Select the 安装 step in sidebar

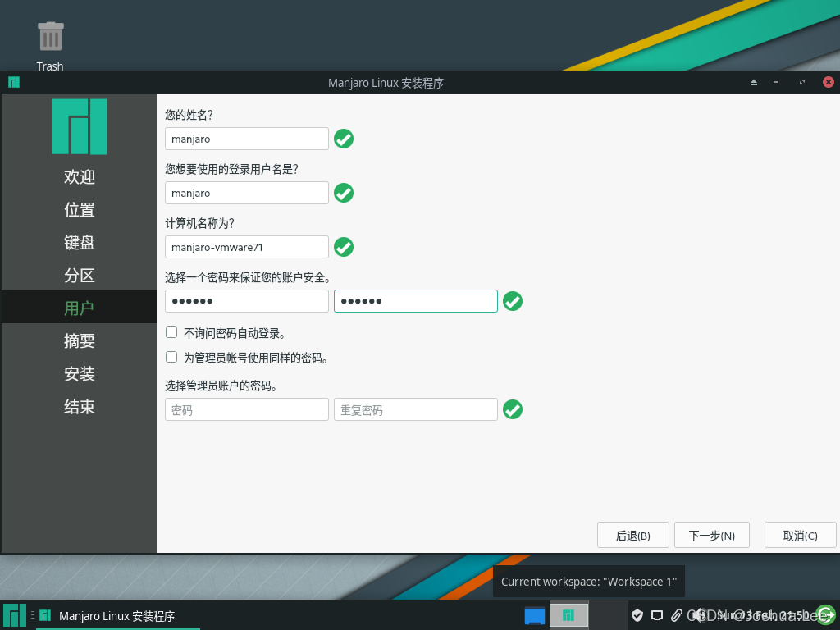80,373
